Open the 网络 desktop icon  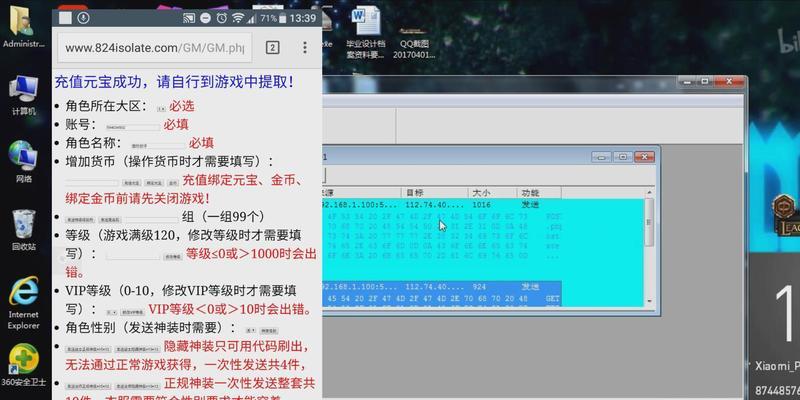(x=23, y=162)
